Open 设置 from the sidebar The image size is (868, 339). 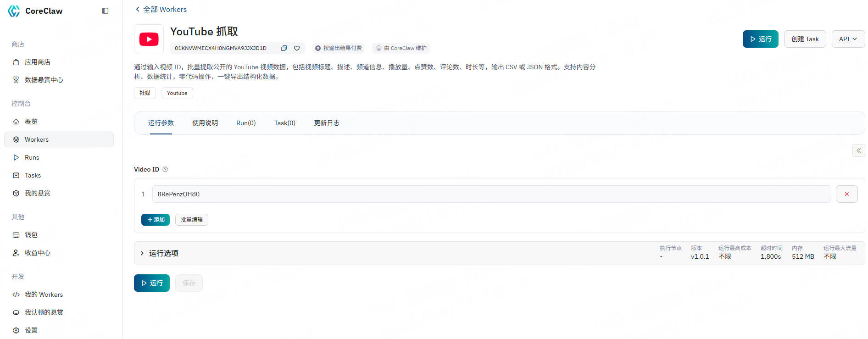coord(31,330)
